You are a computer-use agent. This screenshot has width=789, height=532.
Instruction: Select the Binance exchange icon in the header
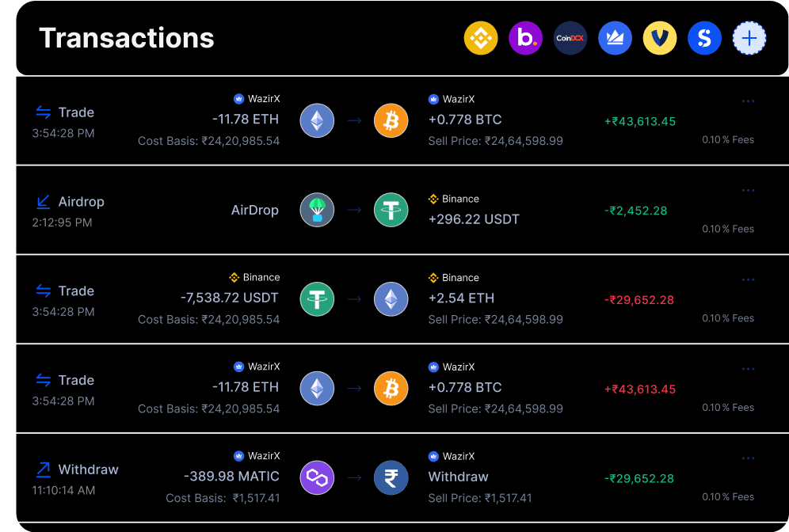click(479, 37)
